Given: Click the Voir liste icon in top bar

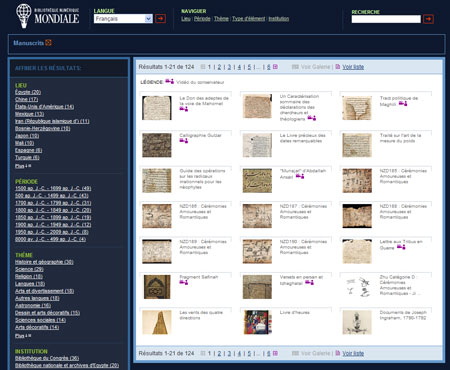Looking at the screenshot, I should click(x=338, y=67).
